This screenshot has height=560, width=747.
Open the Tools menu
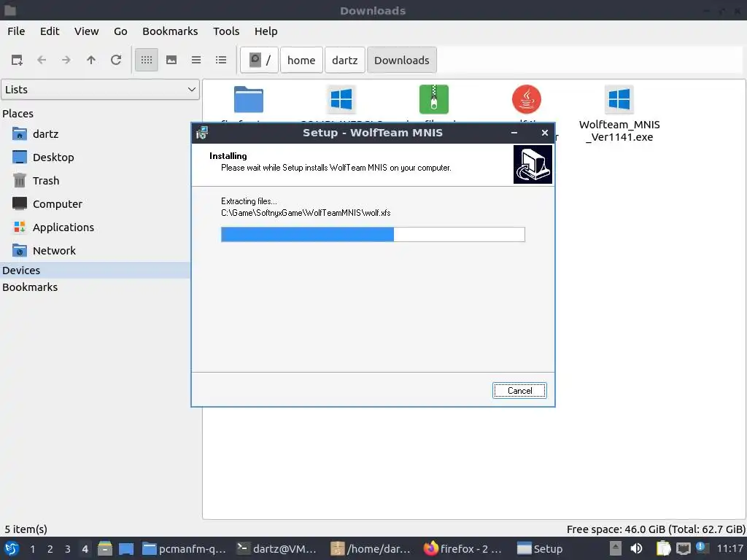(x=226, y=31)
